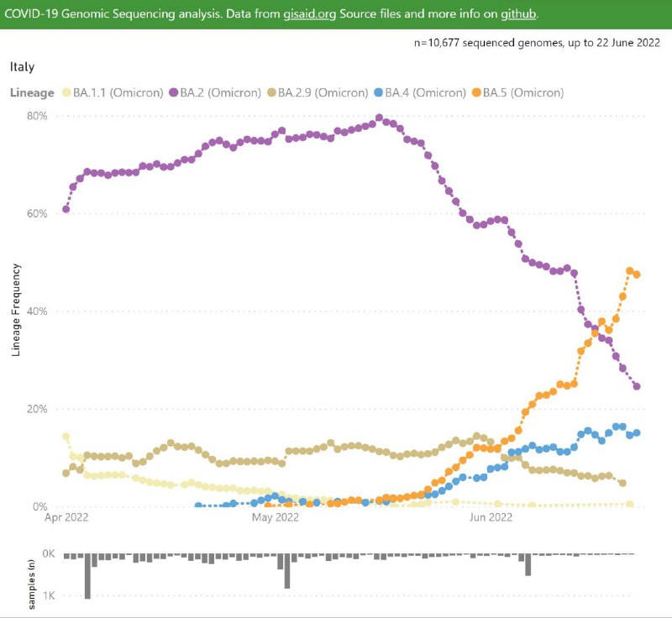Click the orange BA.5 legend swatch
The height and width of the screenshot is (618, 672).
[476, 92]
